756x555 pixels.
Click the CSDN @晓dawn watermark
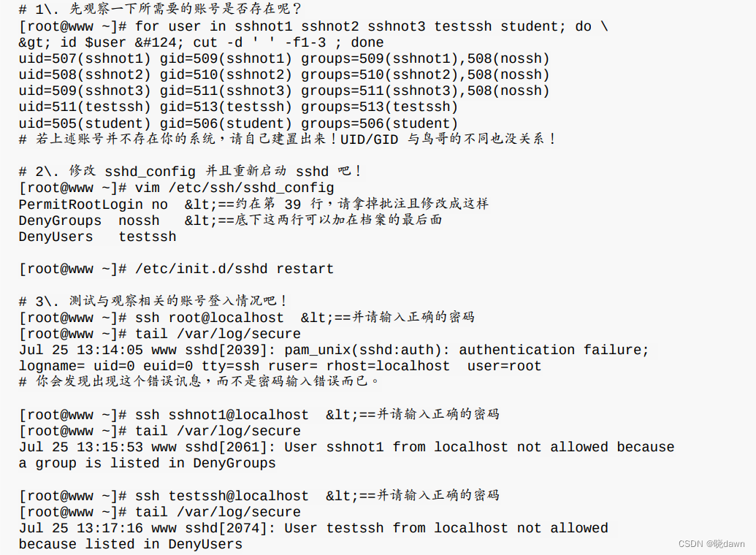711,543
